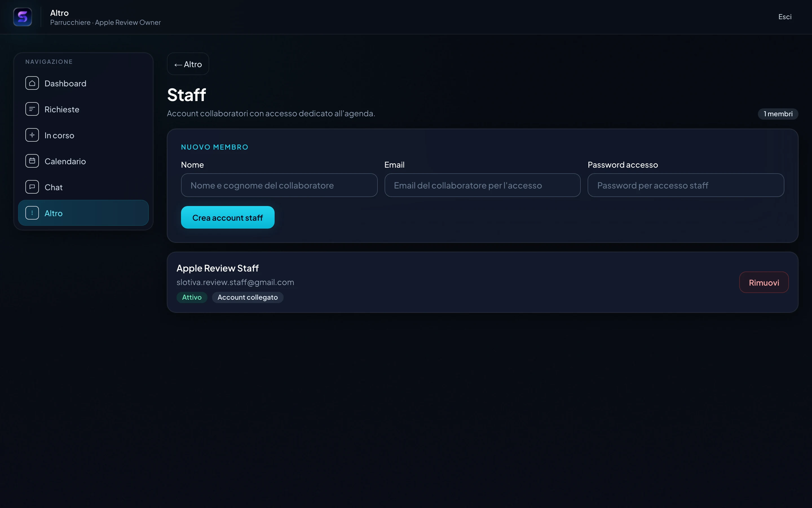Select Altro navigation item
Viewport: 812px width, 508px height.
(x=83, y=213)
